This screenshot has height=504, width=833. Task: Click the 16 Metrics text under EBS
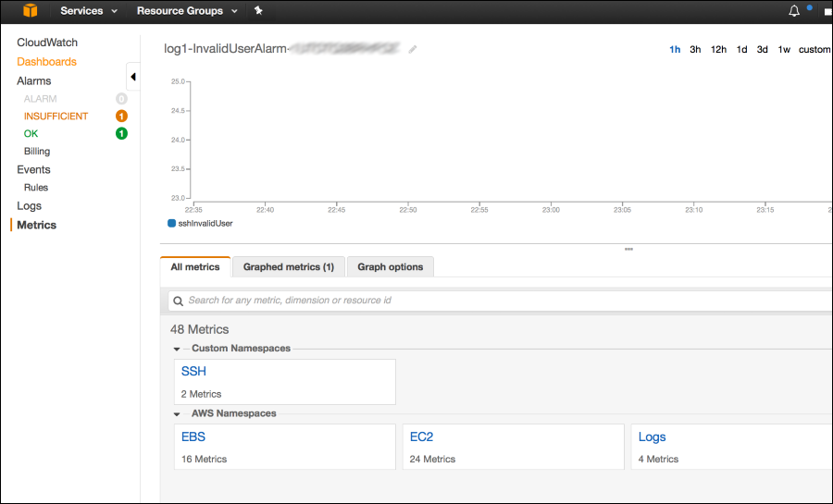tap(204, 460)
